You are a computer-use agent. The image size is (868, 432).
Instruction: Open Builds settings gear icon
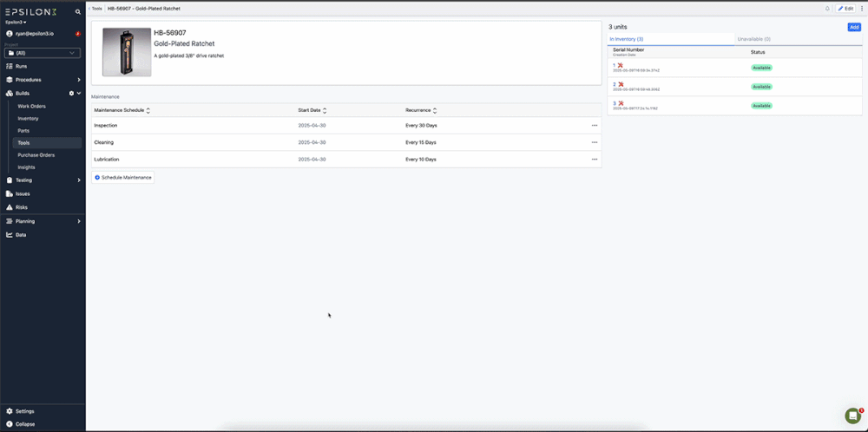pos(71,94)
